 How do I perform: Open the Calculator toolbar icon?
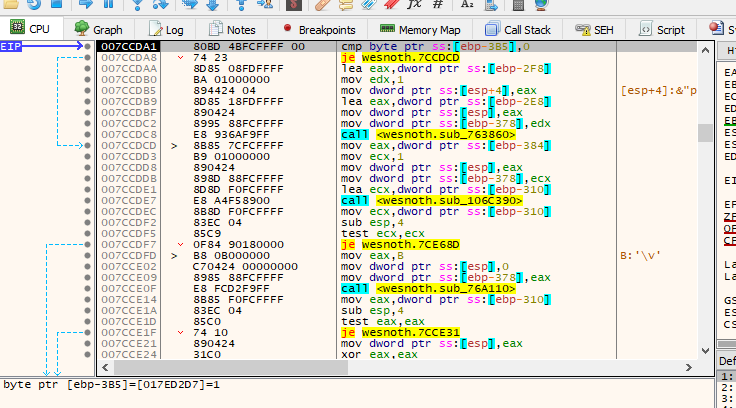point(518,5)
